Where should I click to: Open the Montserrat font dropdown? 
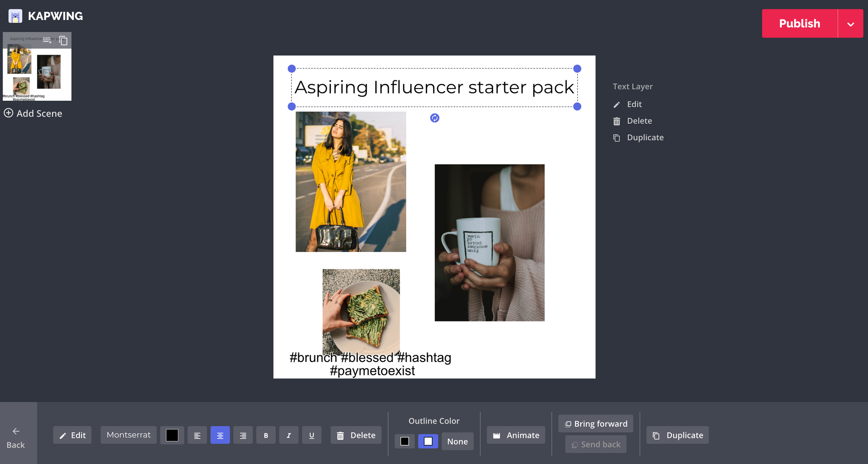(128, 435)
